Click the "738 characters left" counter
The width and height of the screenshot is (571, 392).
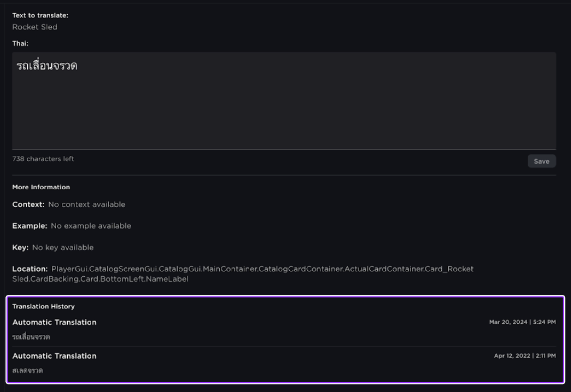[x=43, y=159]
